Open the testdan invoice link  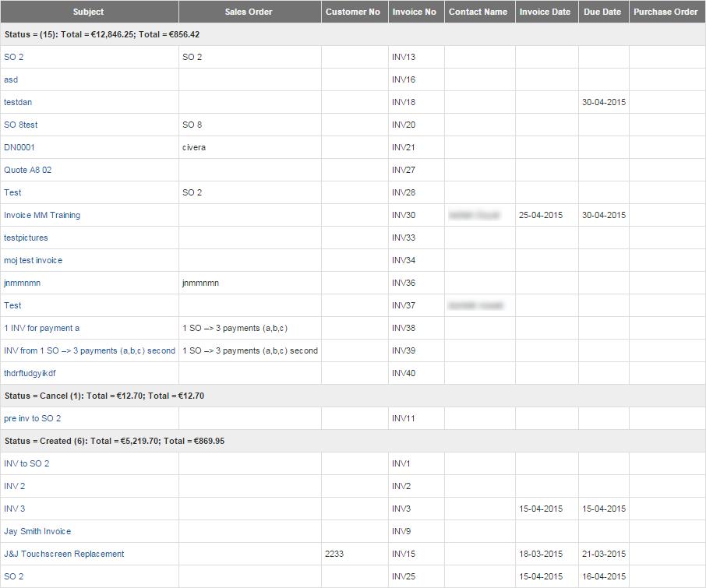point(18,102)
